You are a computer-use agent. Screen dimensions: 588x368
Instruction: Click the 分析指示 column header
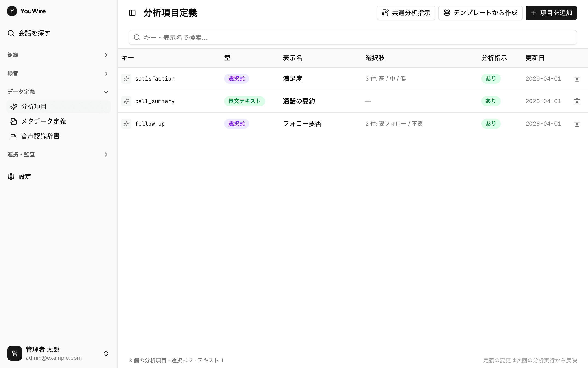494,58
